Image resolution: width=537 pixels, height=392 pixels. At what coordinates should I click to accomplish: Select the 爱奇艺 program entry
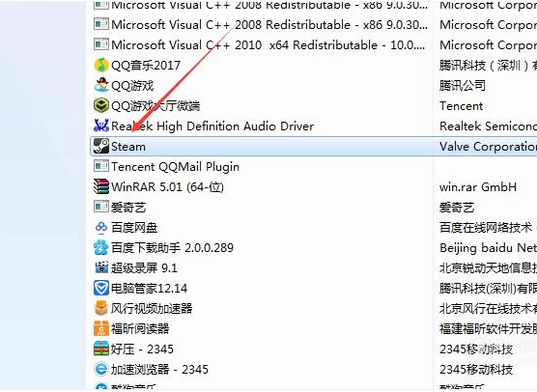(x=128, y=208)
